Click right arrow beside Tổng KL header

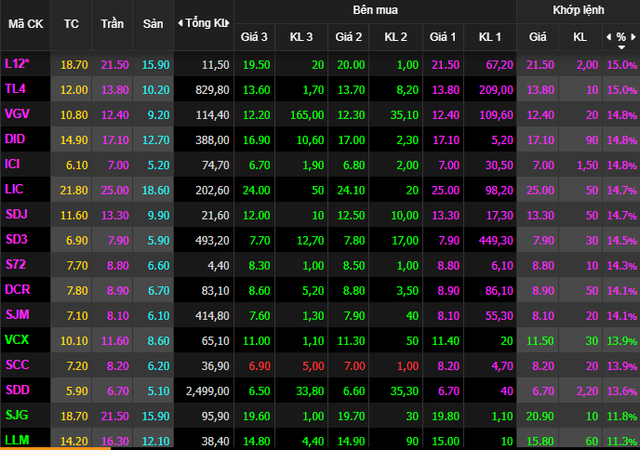click(229, 24)
